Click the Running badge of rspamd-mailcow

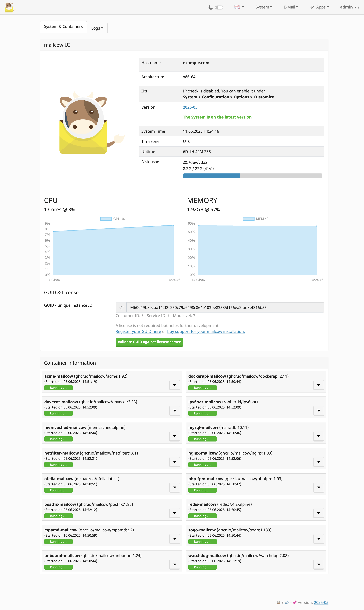58,542
